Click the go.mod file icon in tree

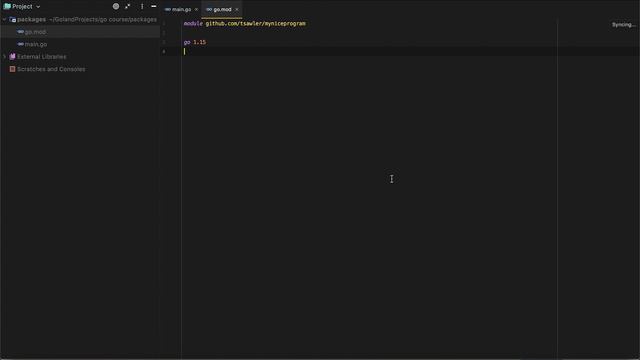(x=20, y=32)
